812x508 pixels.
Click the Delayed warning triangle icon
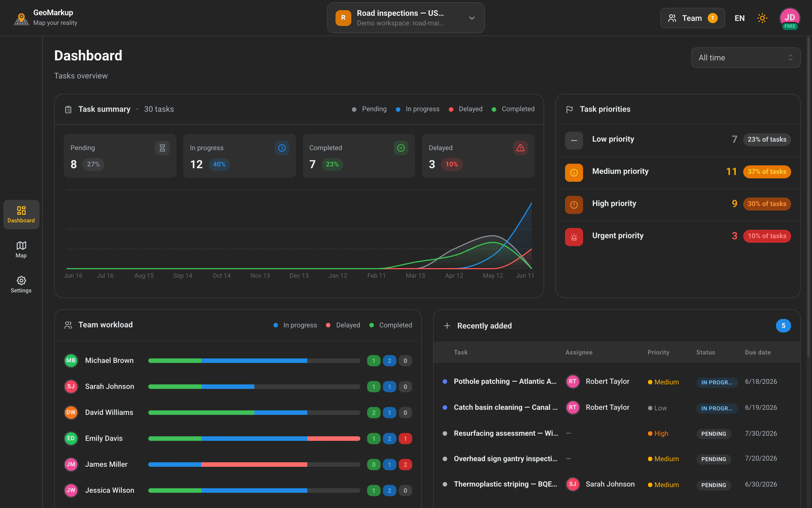pos(520,148)
